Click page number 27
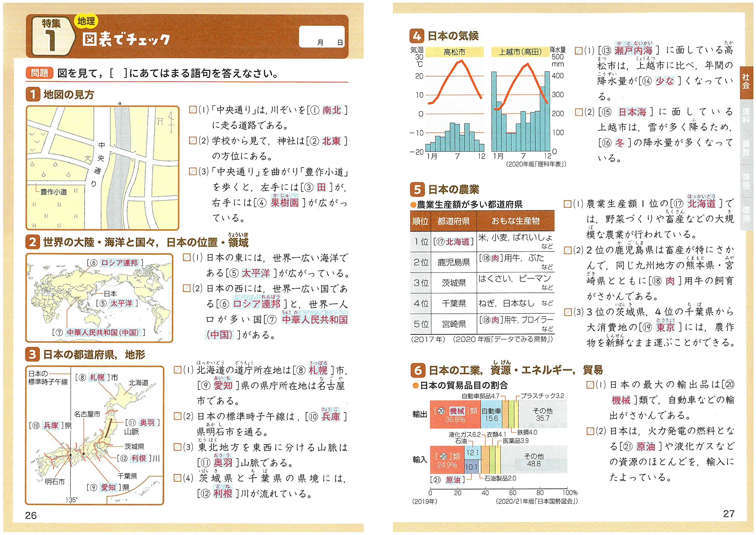Image resolution: width=756 pixels, height=535 pixels. [729, 513]
